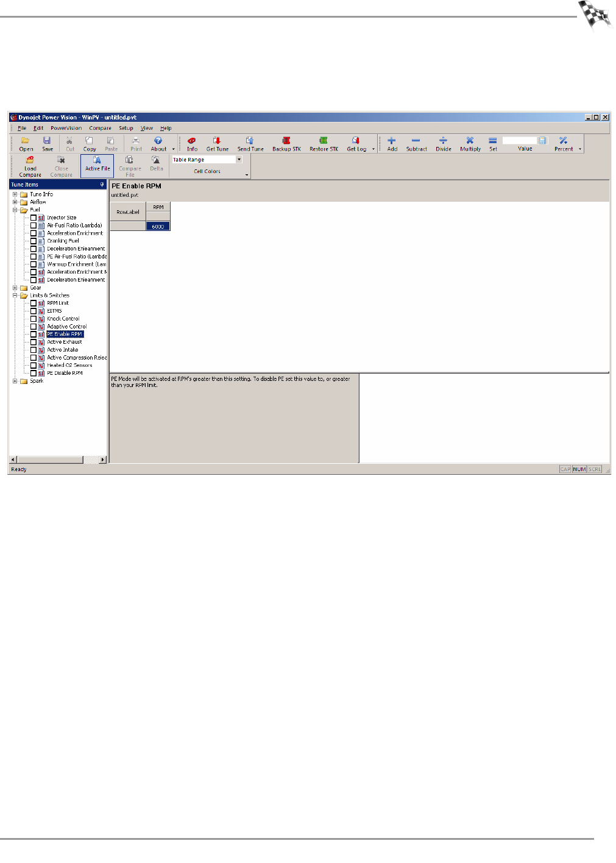The width and height of the screenshot is (616, 863).
Task: Open the options arrow after Get Log
Action: (373, 149)
